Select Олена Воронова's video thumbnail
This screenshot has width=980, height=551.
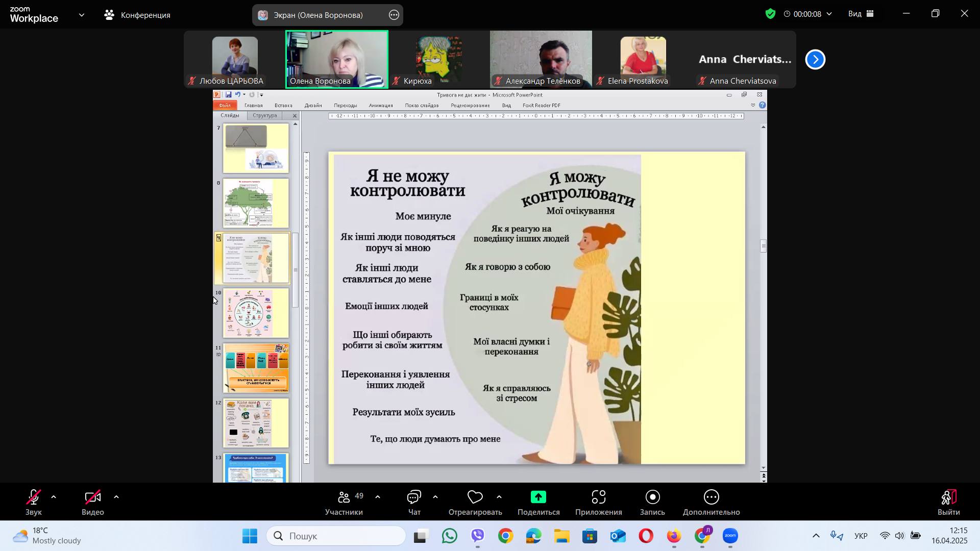(337, 59)
